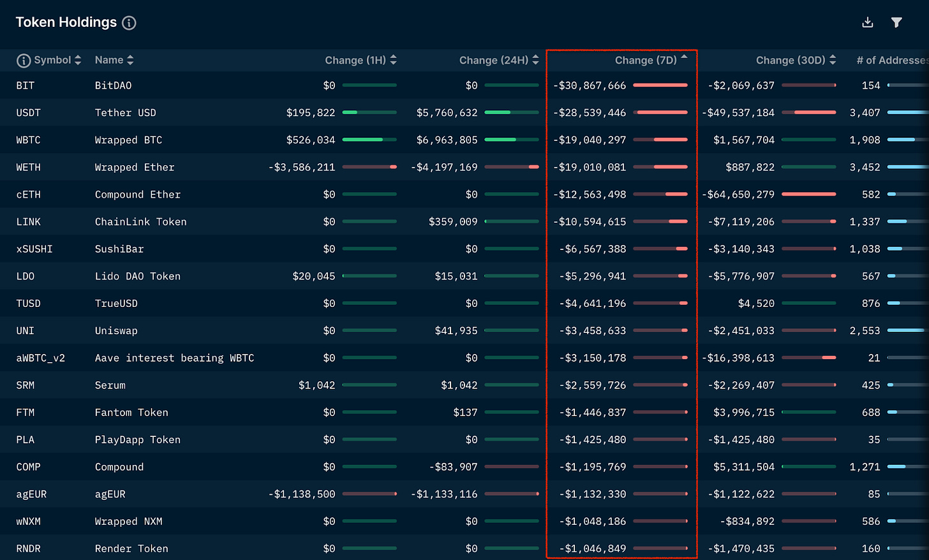The height and width of the screenshot is (560, 929).
Task: Click the Wrapped NXM token name
Action: point(129,522)
